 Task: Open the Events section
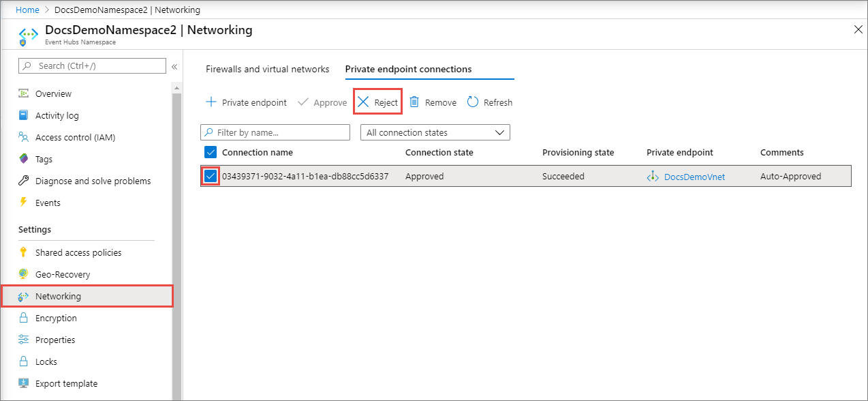tap(48, 203)
